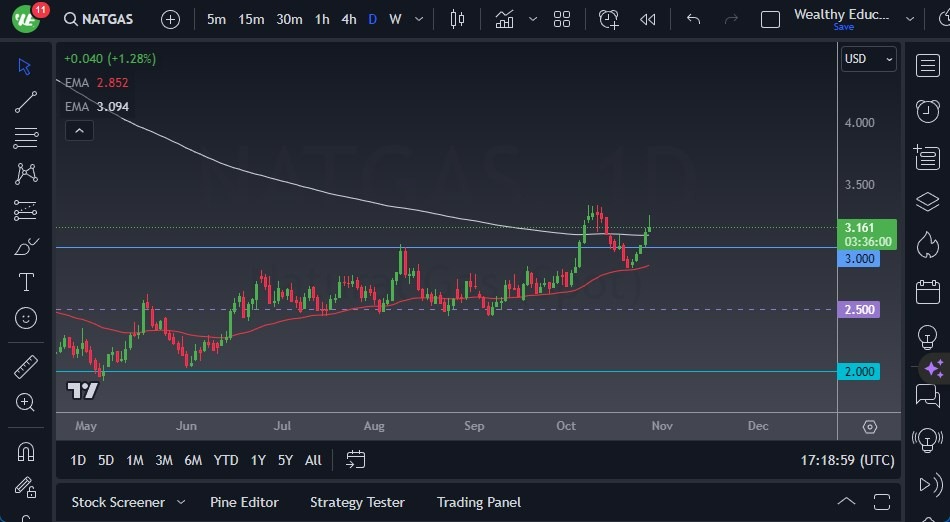Select the trend line drawing tool

(26, 102)
